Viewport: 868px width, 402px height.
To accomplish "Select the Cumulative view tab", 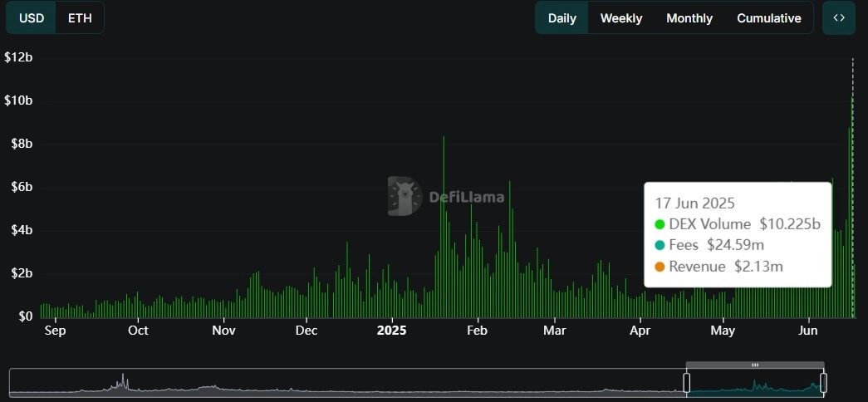I will tap(769, 18).
